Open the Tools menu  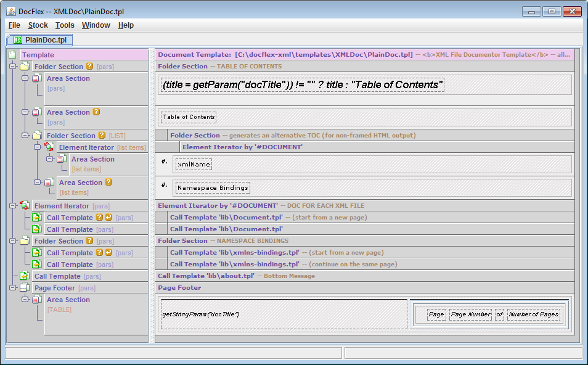65,25
